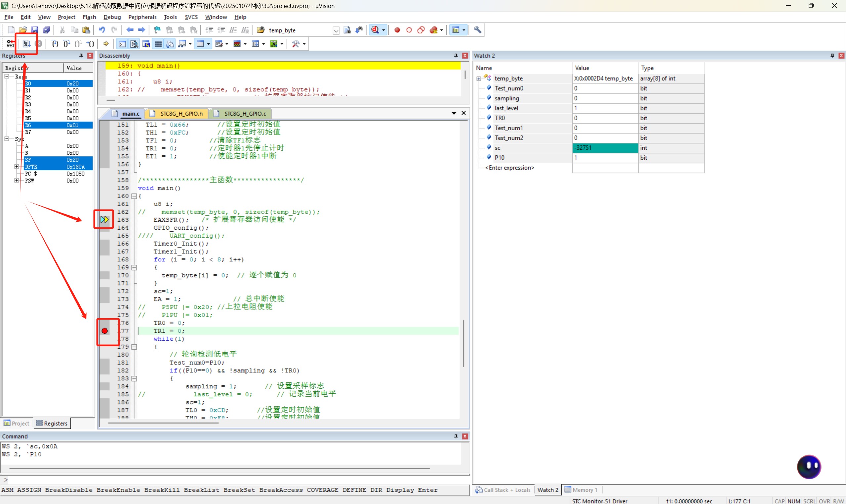Select the sc value -32751 cell
The image size is (846, 504).
pos(605,148)
